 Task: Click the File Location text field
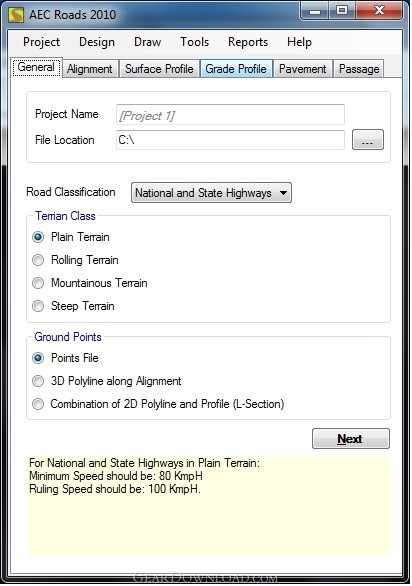(x=230, y=140)
